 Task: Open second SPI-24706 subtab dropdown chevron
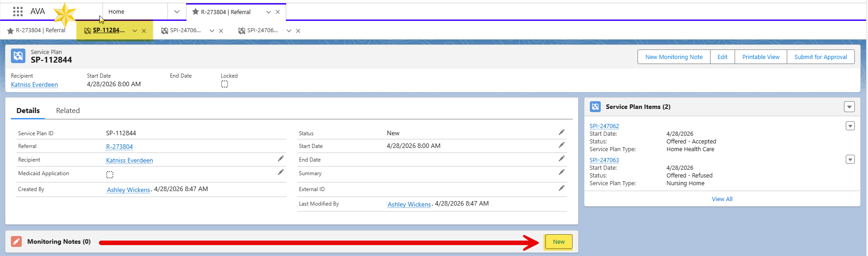pos(289,31)
